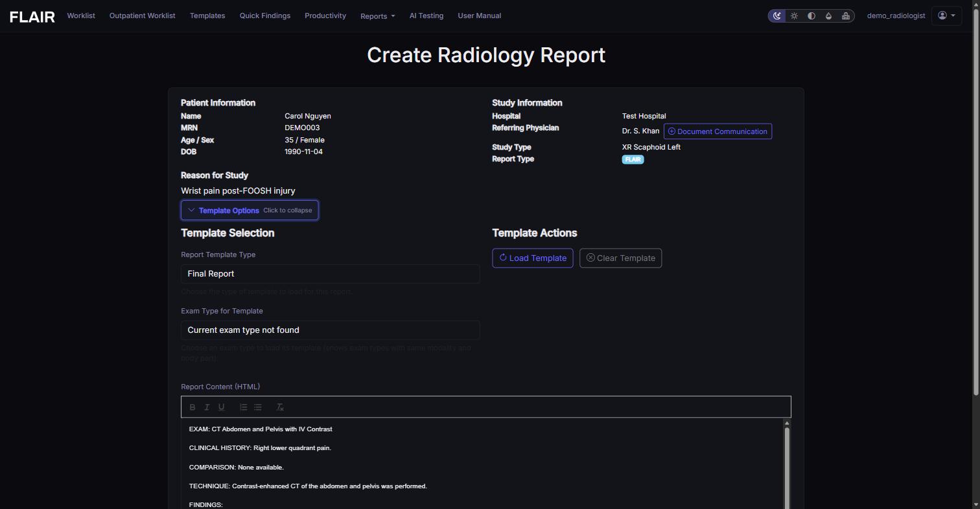Screen dimensions: 980x509
Task: Insert a bulleted list in report
Action: pos(258,407)
